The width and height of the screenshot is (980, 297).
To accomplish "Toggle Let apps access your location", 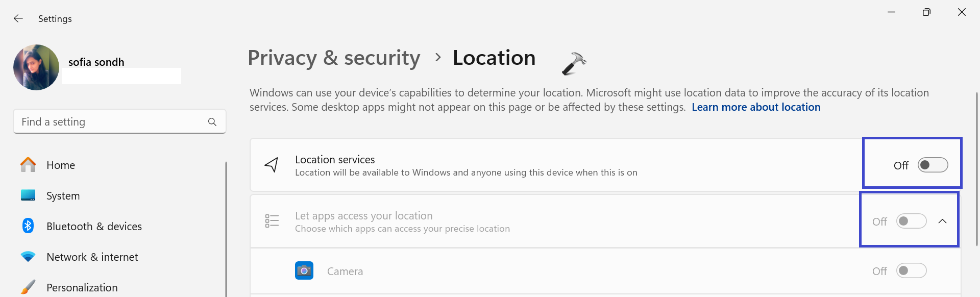I will [x=911, y=221].
